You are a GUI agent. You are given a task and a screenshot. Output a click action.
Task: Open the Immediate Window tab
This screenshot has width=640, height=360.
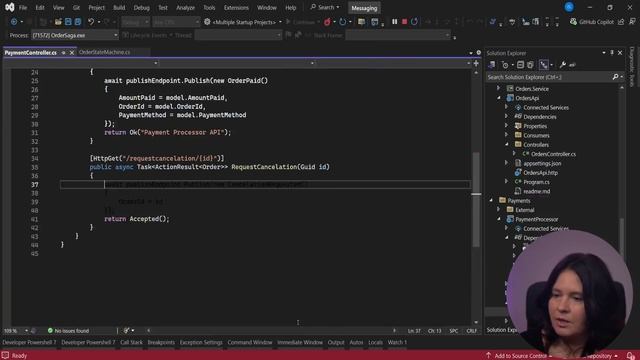(x=300, y=342)
